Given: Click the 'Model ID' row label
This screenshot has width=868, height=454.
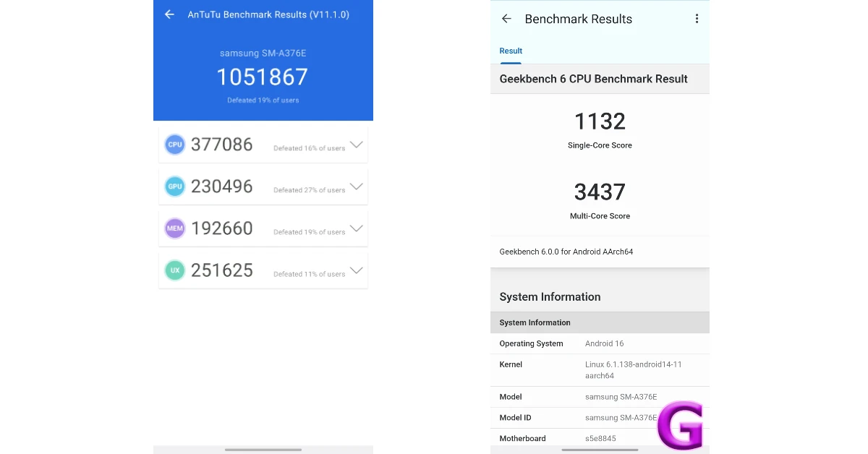Looking at the screenshot, I should [x=515, y=418].
